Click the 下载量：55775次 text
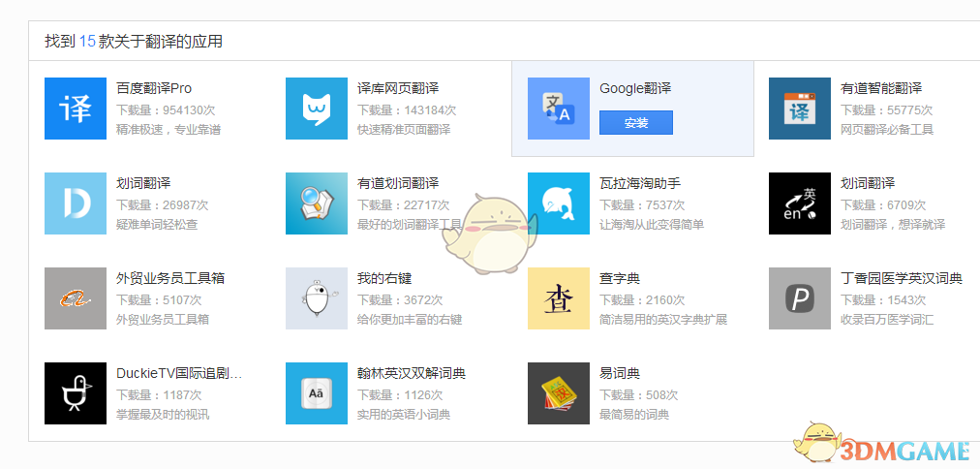The height and width of the screenshot is (469, 980). coord(886,110)
